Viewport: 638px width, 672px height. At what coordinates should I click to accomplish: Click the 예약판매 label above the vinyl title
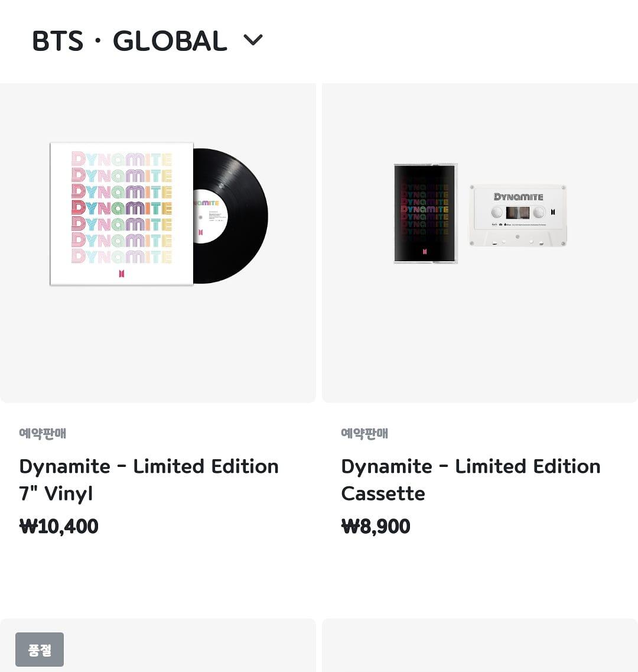pyautogui.click(x=43, y=433)
